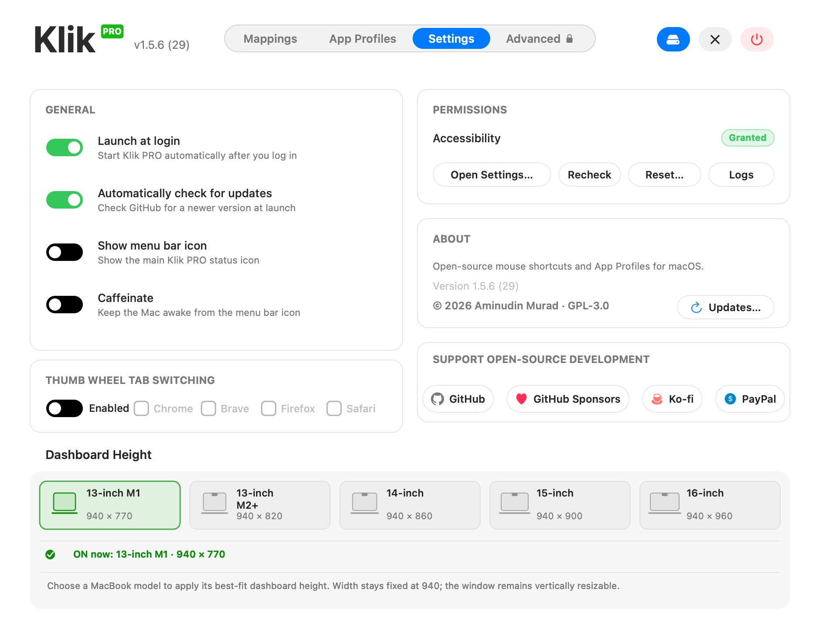Click the 'Enabled' label beside the thumb wheel toggle

click(109, 408)
